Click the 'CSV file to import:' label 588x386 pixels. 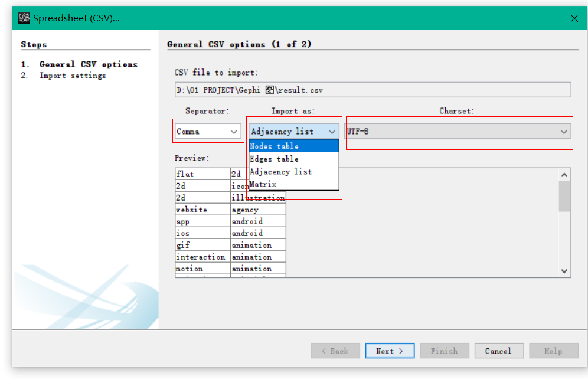coord(216,73)
